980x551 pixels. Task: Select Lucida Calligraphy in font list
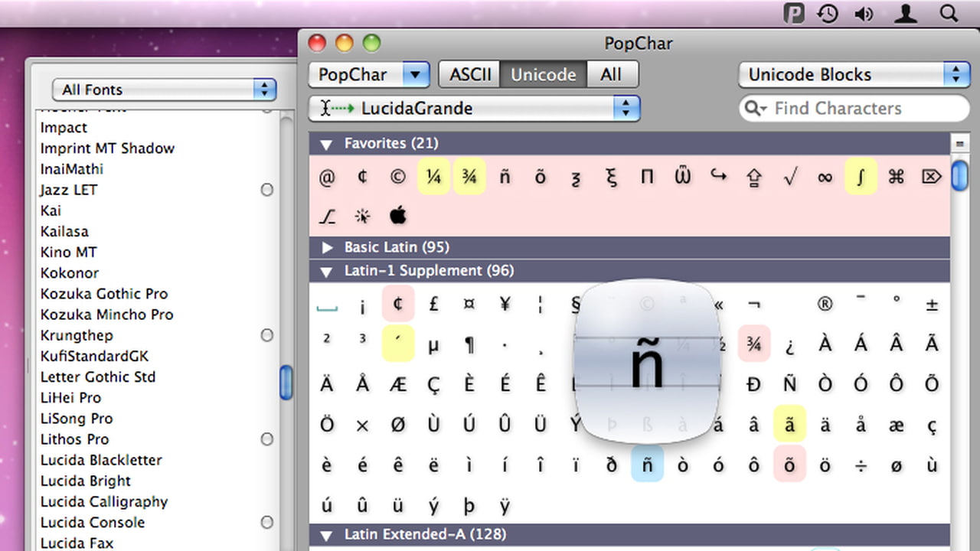(x=104, y=502)
